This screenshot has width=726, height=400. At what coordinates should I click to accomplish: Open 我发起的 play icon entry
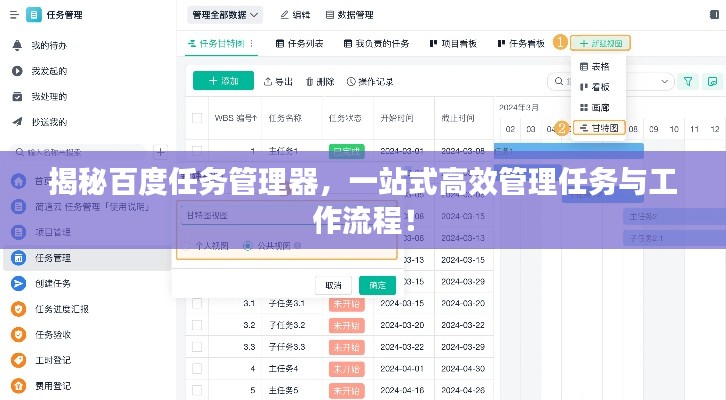pos(17,71)
